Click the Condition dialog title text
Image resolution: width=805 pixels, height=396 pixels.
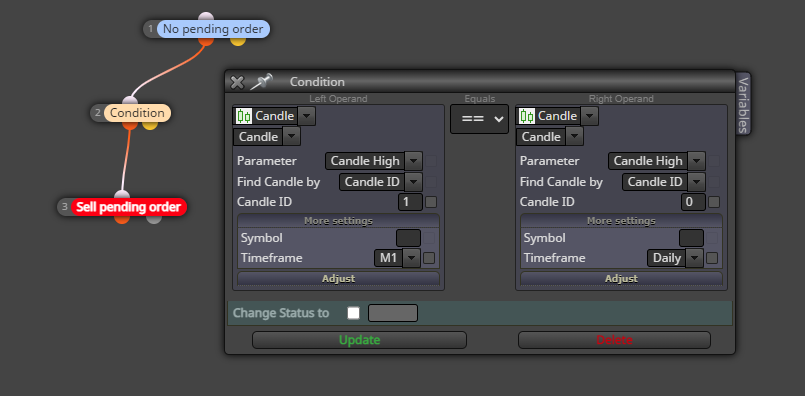pyautogui.click(x=317, y=82)
